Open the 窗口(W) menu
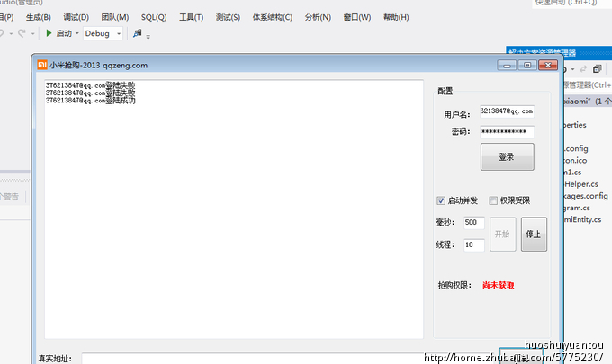 tap(357, 17)
